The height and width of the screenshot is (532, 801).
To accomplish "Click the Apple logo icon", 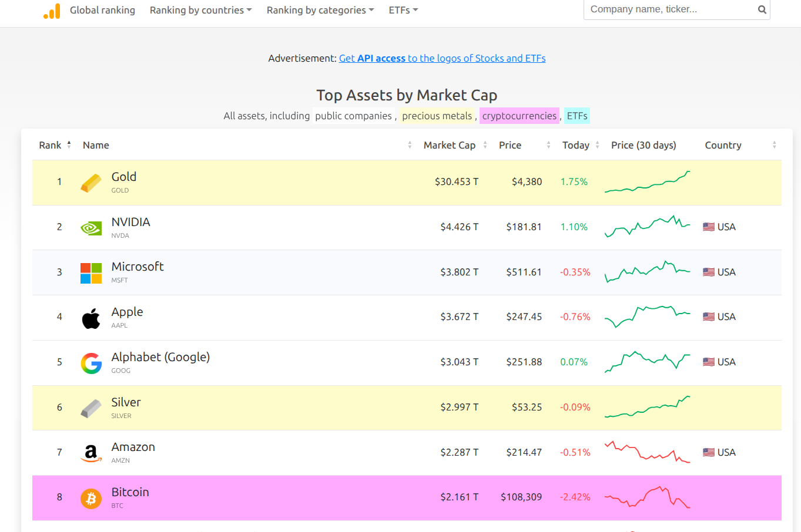I will [x=91, y=318].
